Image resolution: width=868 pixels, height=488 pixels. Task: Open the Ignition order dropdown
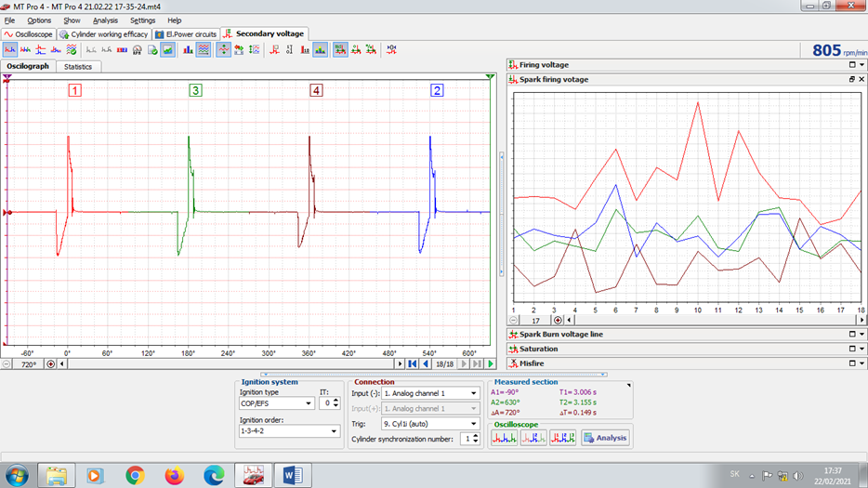(x=335, y=431)
